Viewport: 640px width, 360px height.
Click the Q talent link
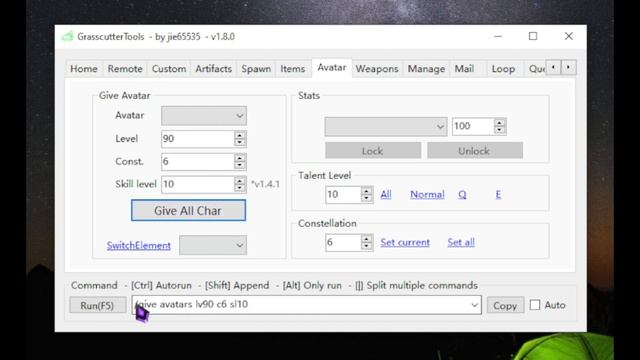(462, 195)
